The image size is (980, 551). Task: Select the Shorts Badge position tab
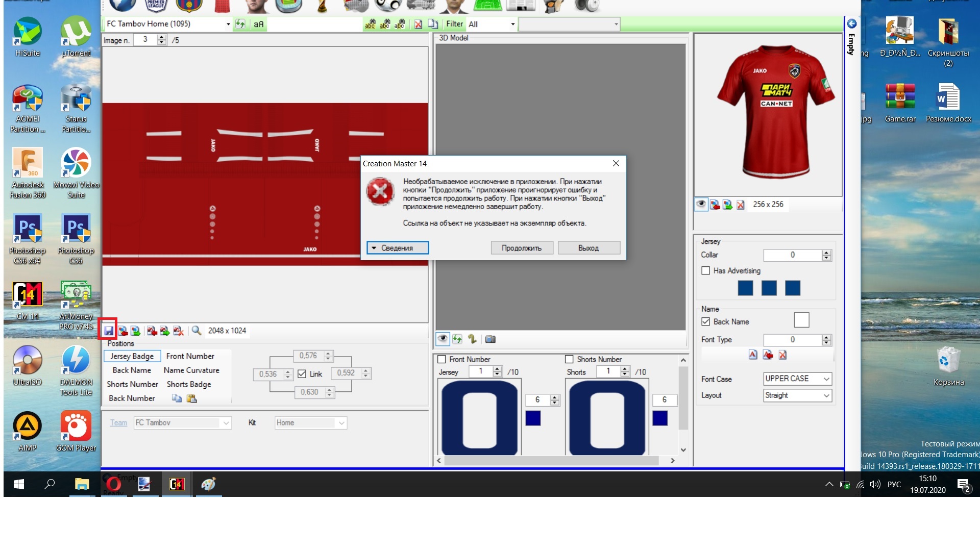pos(189,384)
